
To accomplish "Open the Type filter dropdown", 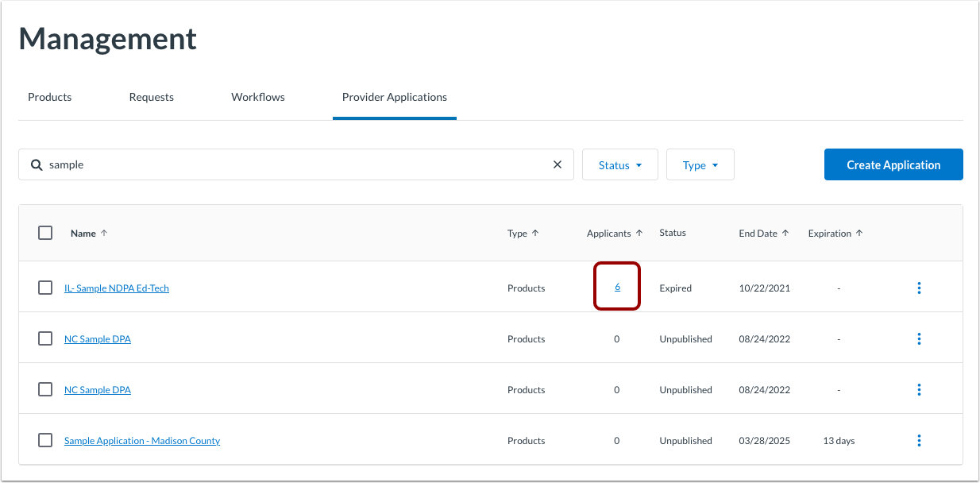I will tap(700, 164).
